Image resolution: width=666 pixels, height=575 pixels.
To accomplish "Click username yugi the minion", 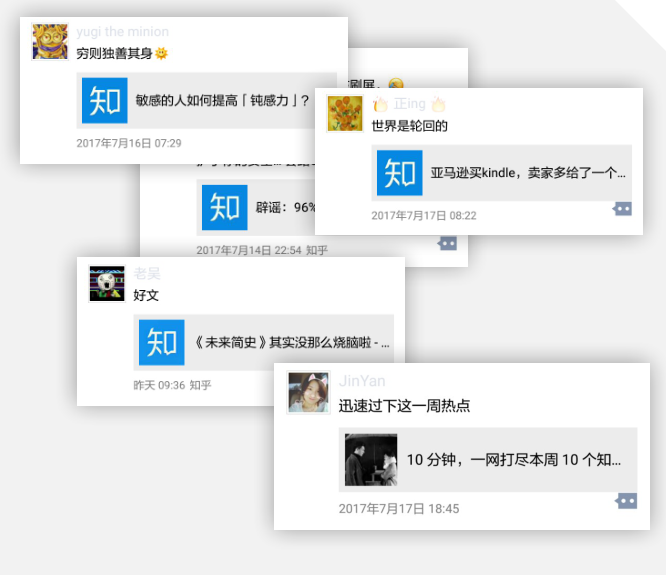I will pyautogui.click(x=123, y=31).
